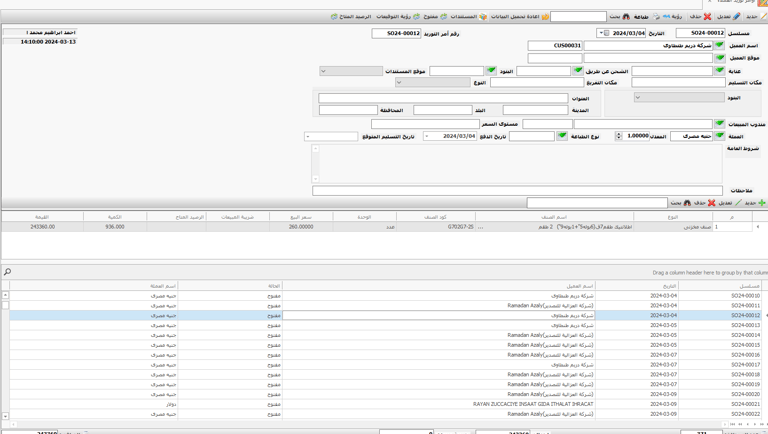Click the red X Delete line icon in items toolbar
This screenshot has height=434, width=768.
pyautogui.click(x=711, y=202)
